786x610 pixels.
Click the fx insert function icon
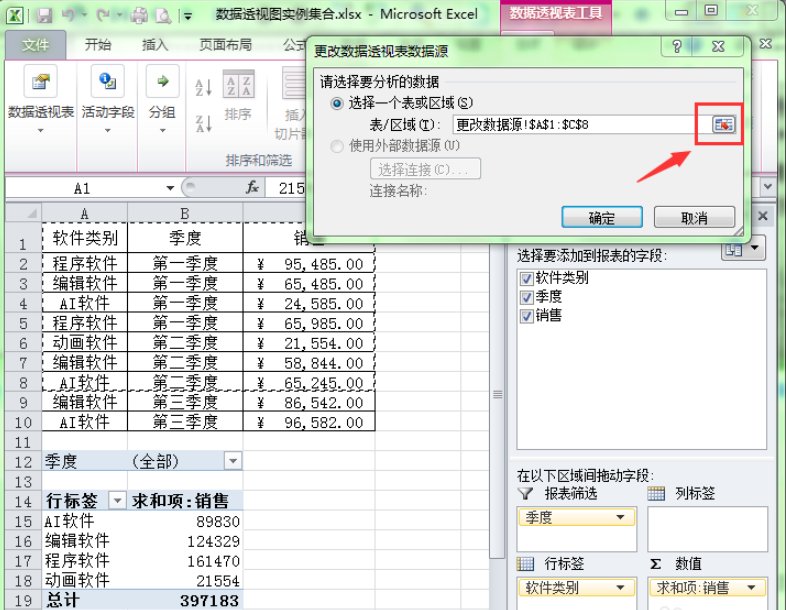(x=252, y=188)
